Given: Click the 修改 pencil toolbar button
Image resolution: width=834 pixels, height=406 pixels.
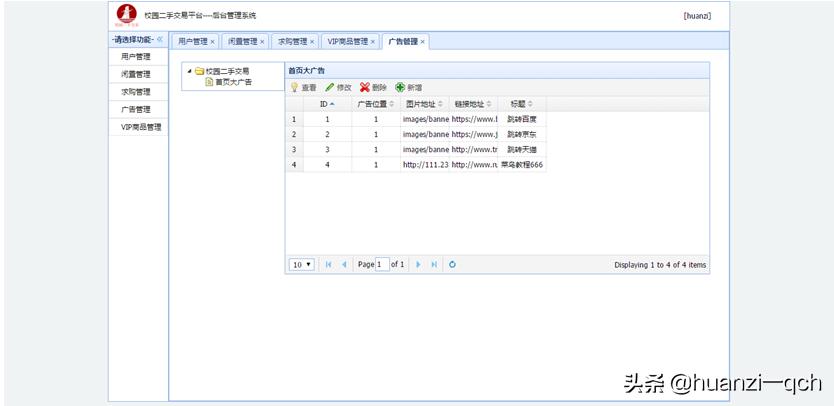Looking at the screenshot, I should (x=338, y=87).
